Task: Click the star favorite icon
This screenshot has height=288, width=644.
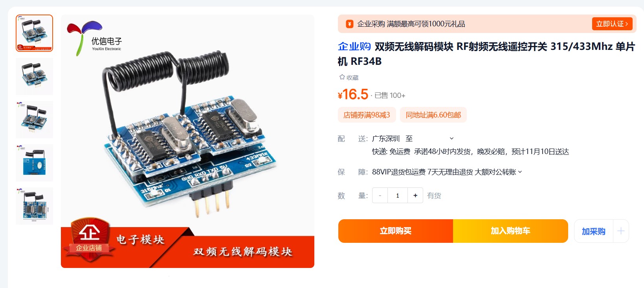Action: [x=342, y=77]
